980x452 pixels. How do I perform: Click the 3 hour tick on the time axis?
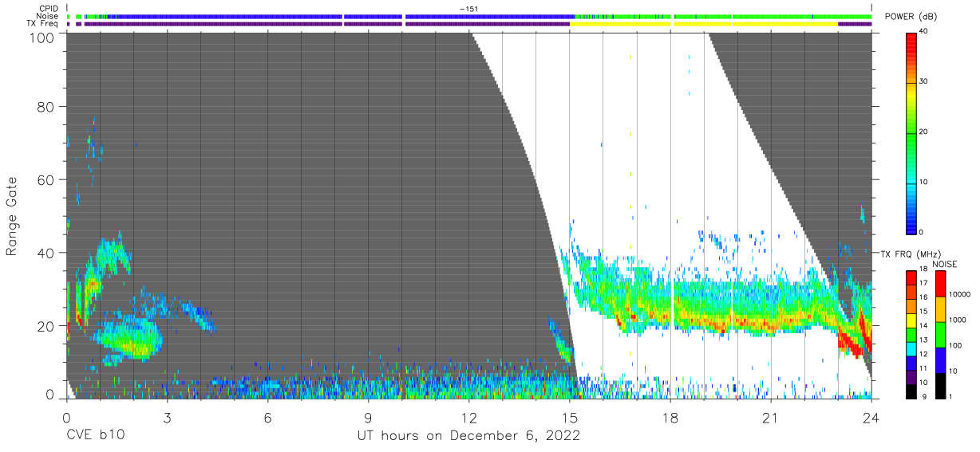coord(167,417)
